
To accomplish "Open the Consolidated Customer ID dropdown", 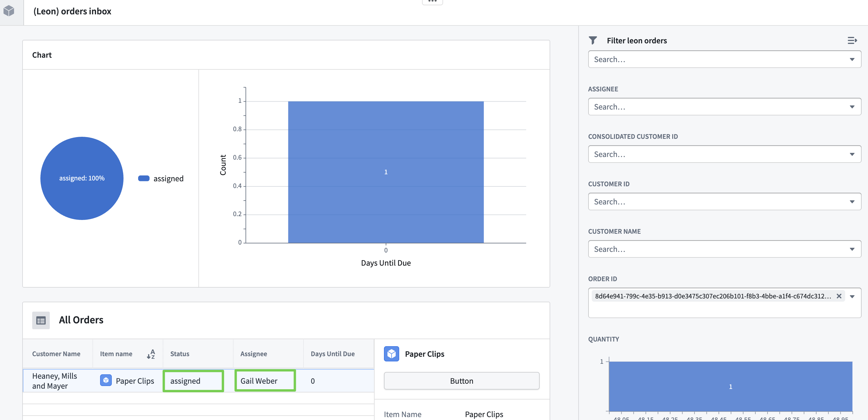I will pos(724,154).
